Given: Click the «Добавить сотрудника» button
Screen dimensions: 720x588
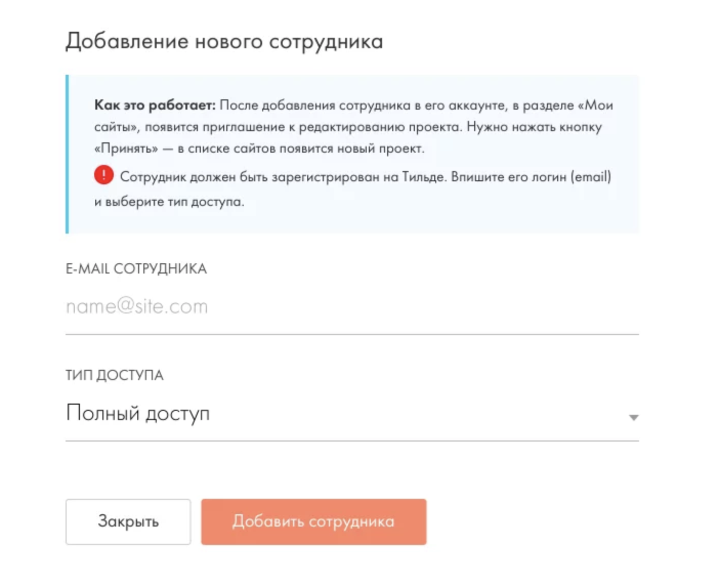Looking at the screenshot, I should (313, 521).
